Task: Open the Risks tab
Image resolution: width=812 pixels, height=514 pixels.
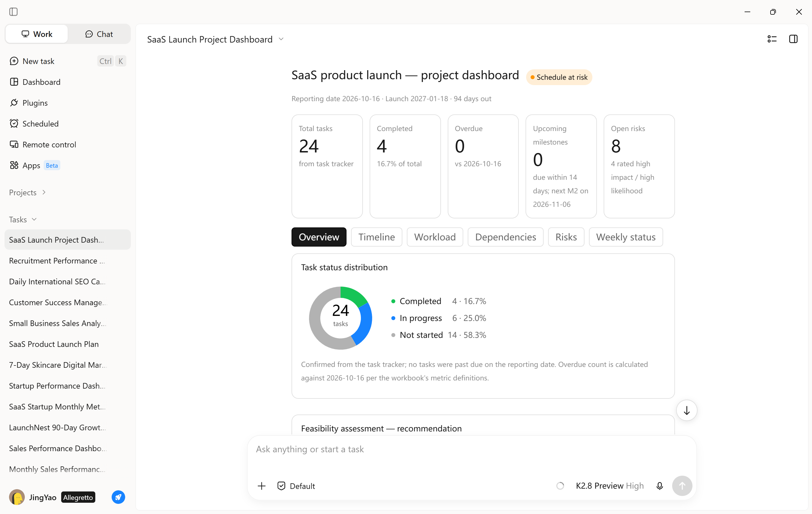Action: point(566,237)
